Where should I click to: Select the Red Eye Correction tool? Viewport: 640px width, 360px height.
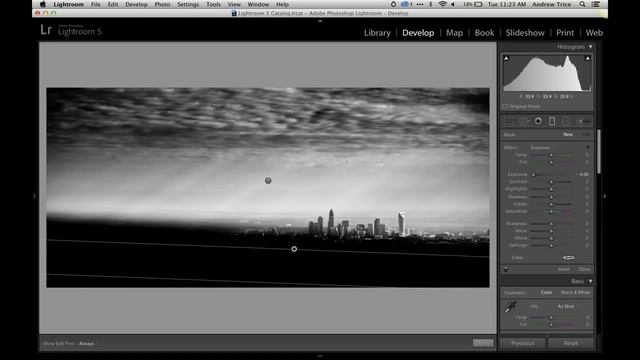[x=538, y=121]
